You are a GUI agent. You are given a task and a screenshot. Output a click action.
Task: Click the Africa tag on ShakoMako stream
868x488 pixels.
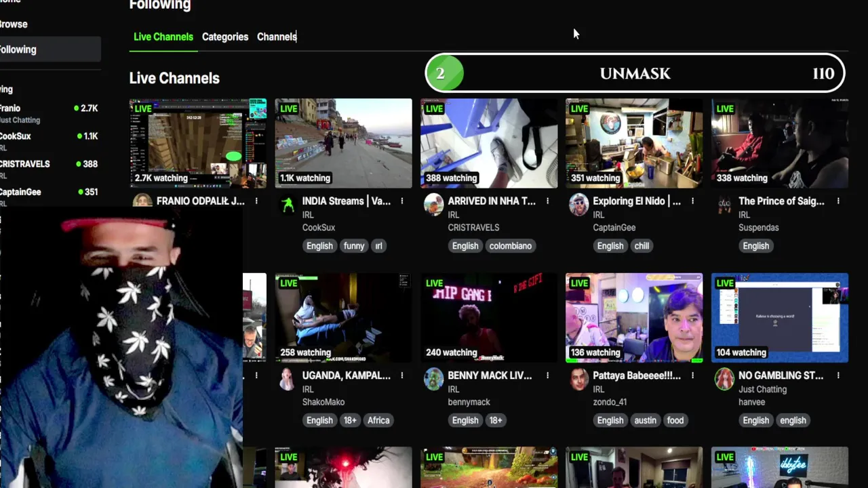tap(378, 420)
